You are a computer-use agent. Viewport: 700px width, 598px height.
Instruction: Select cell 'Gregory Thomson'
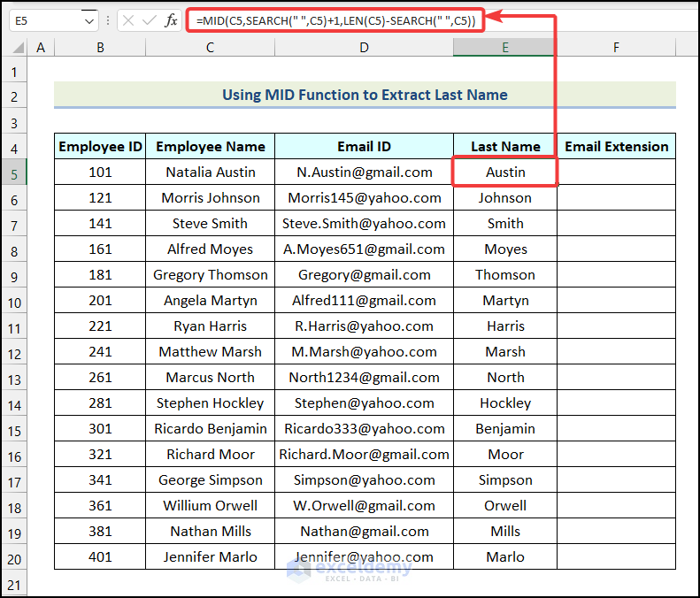(x=210, y=274)
